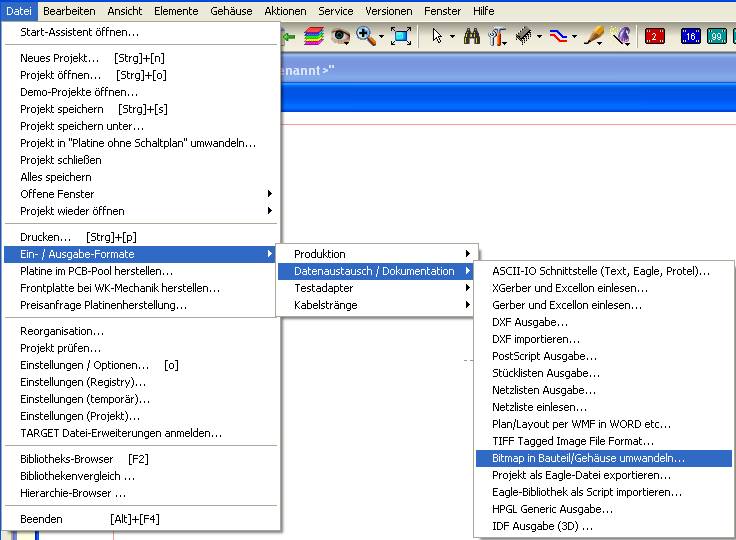This screenshot has width=736, height=540.
Task: Click the chip component icon
Action: click(x=523, y=36)
